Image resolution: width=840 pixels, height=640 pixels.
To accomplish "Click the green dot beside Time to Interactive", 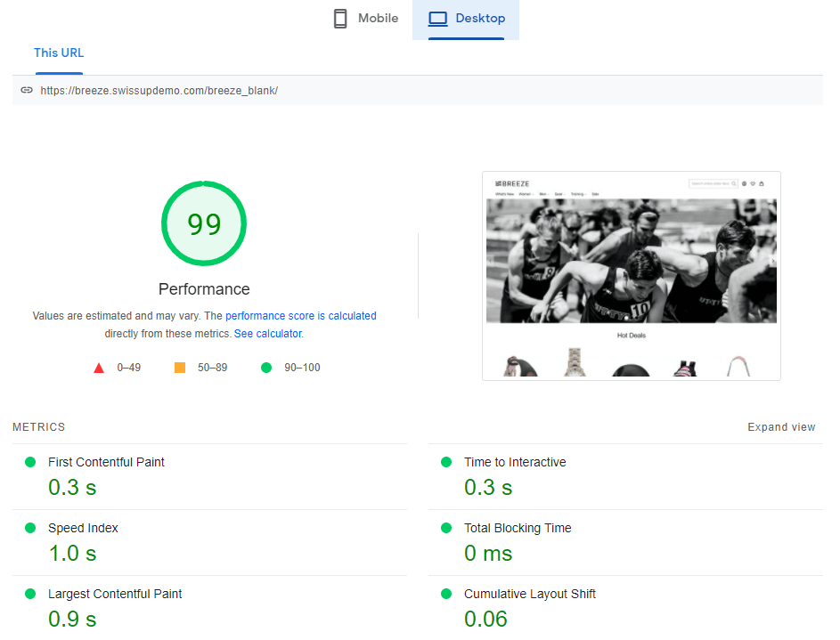I will [x=446, y=462].
